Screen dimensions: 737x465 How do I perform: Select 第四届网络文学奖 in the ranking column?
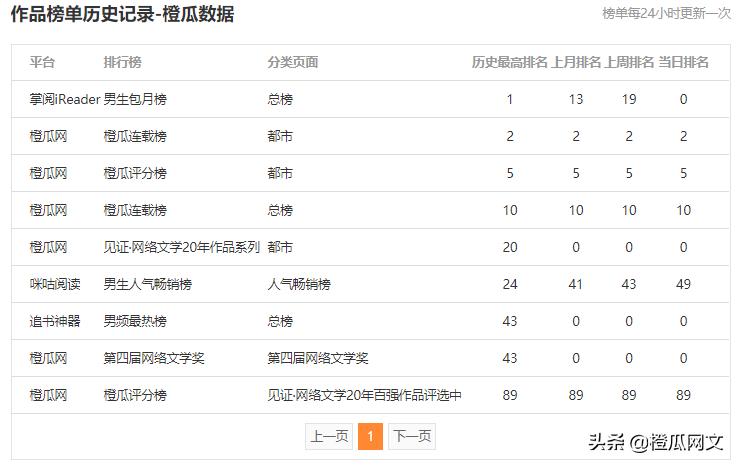point(154,358)
